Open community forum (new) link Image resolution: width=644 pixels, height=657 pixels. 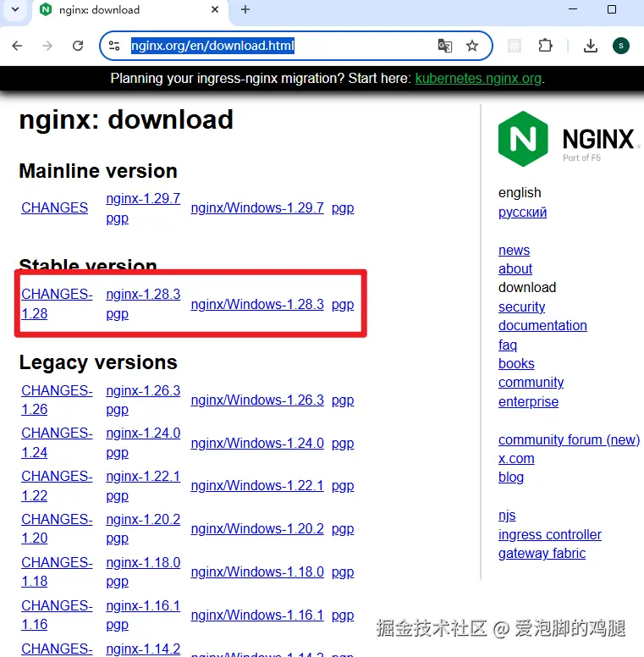pyautogui.click(x=569, y=440)
